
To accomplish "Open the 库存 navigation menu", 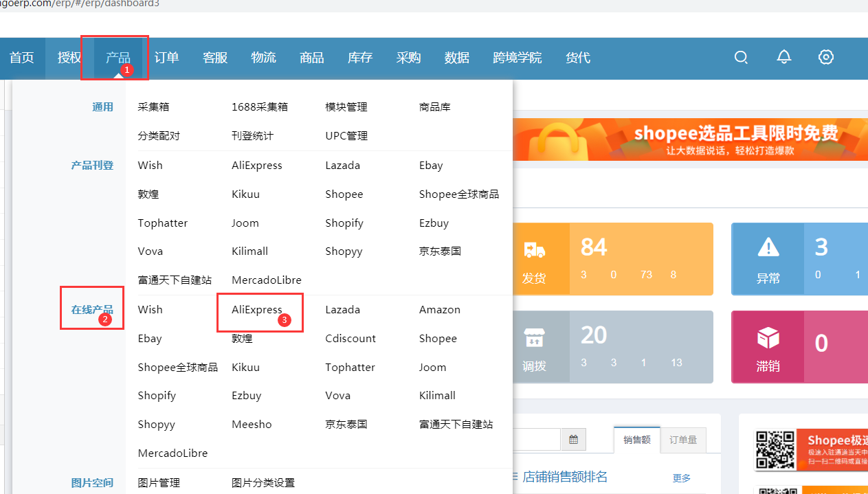I will pos(360,58).
